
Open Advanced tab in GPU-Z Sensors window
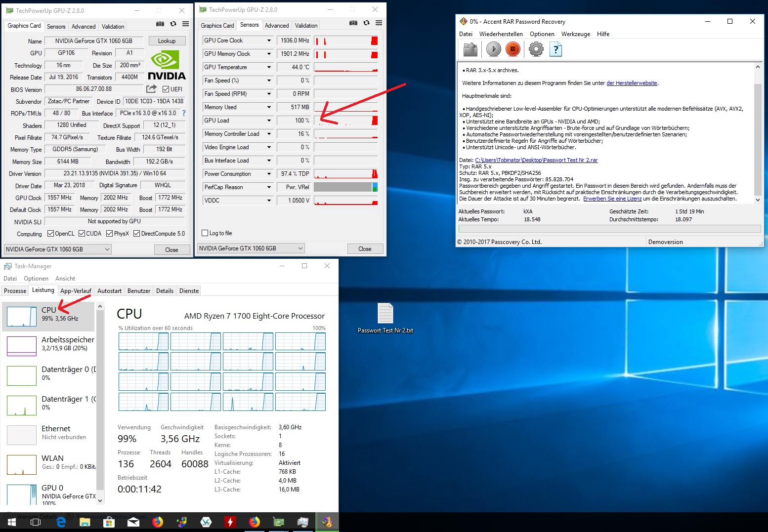click(277, 26)
